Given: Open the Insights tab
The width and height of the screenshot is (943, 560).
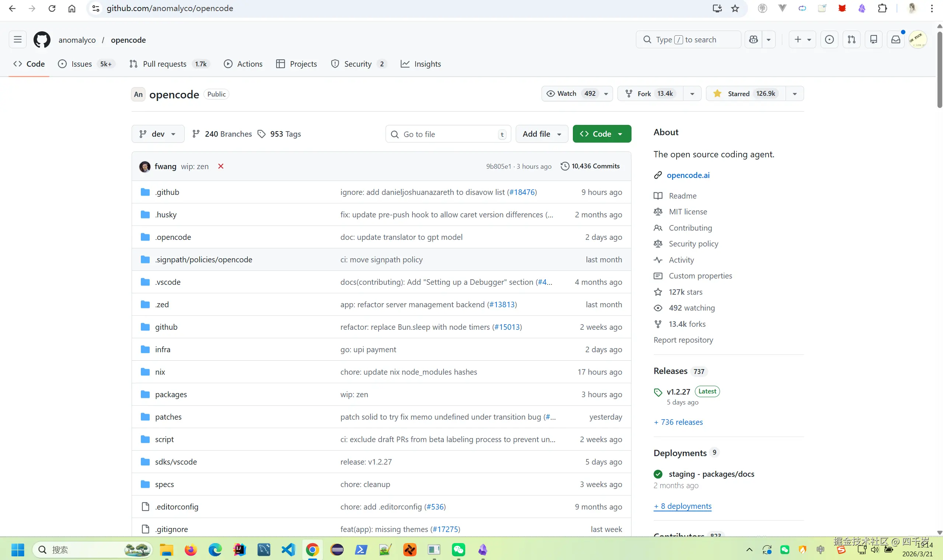Looking at the screenshot, I should (x=427, y=64).
